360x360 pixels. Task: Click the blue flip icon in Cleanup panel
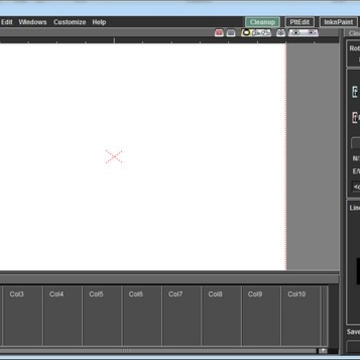pos(355,92)
